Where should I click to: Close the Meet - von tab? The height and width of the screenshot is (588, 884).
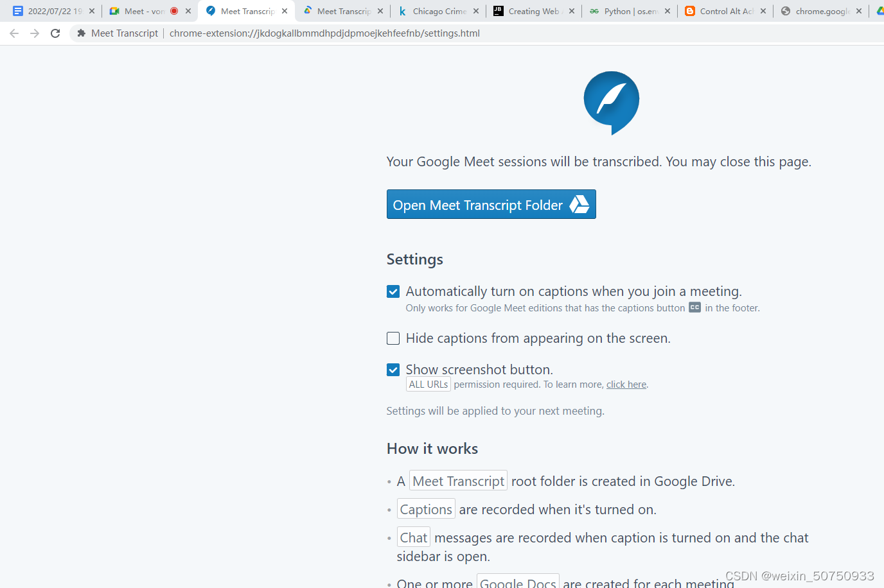tap(188, 11)
